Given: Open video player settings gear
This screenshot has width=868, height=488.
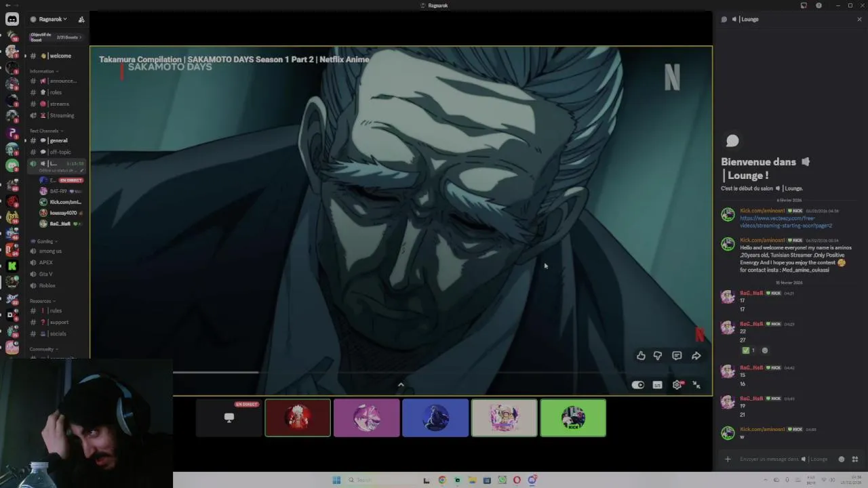Looking at the screenshot, I should pyautogui.click(x=677, y=385).
